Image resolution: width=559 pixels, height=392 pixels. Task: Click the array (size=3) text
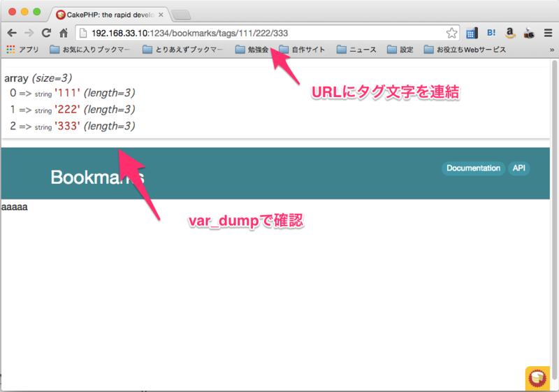coord(38,78)
